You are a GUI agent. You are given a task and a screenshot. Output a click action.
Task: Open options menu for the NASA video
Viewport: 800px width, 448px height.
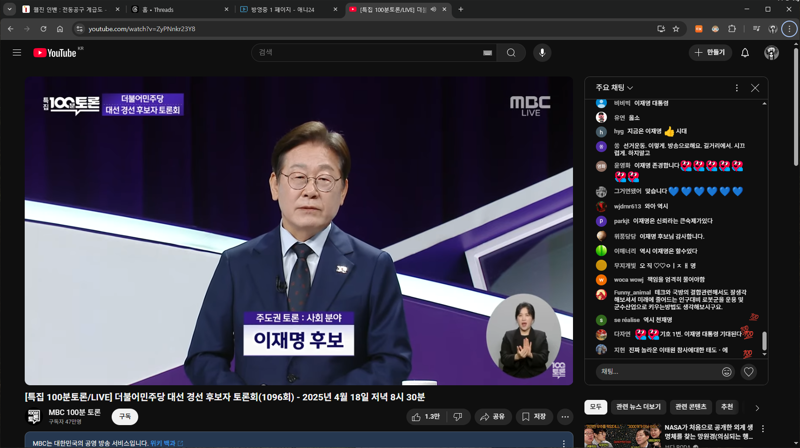pos(763,429)
